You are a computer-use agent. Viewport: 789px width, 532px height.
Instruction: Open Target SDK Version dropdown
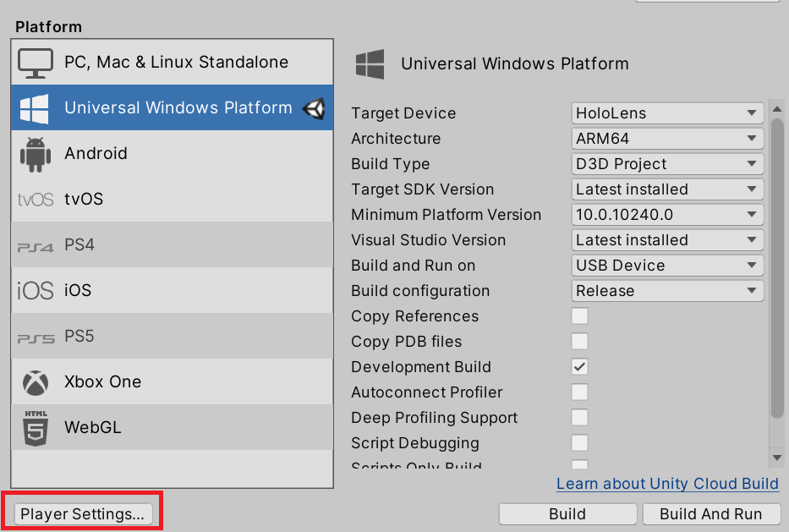[667, 189]
